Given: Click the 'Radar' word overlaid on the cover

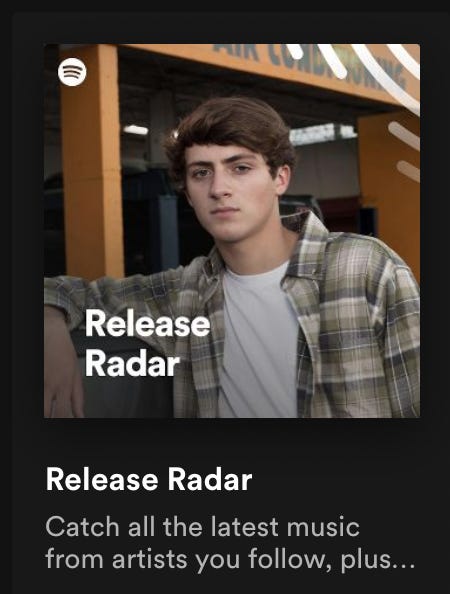Looking at the screenshot, I should (x=132, y=363).
